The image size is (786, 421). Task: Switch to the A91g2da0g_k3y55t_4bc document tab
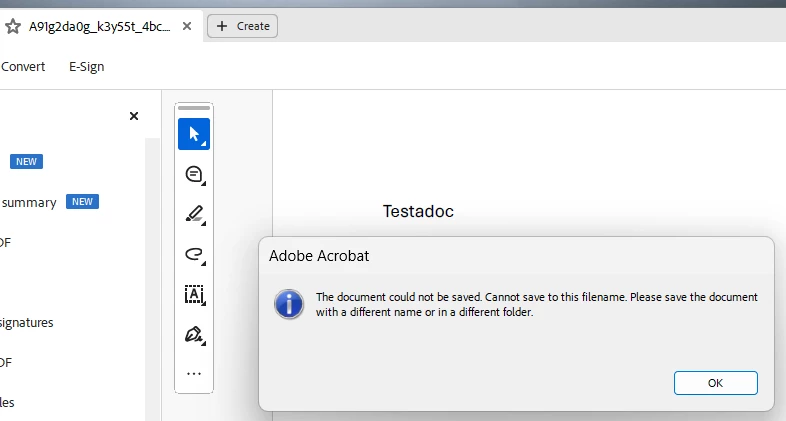99,26
